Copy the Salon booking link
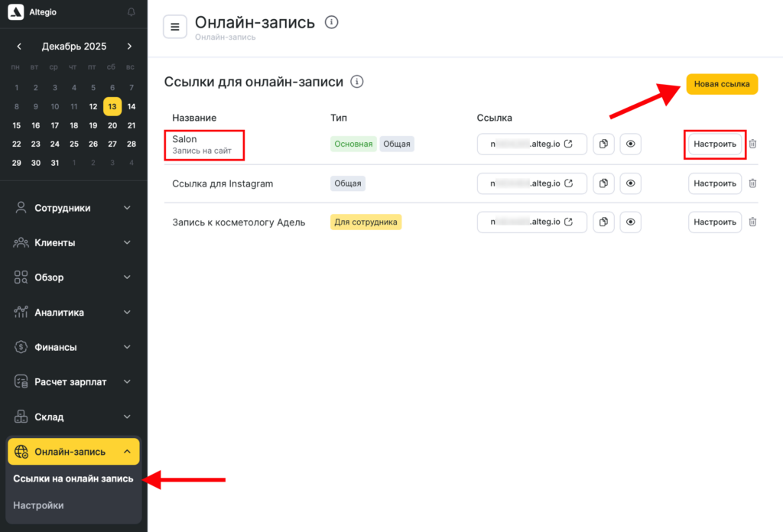Viewport: 783px width, 532px height. click(x=603, y=144)
